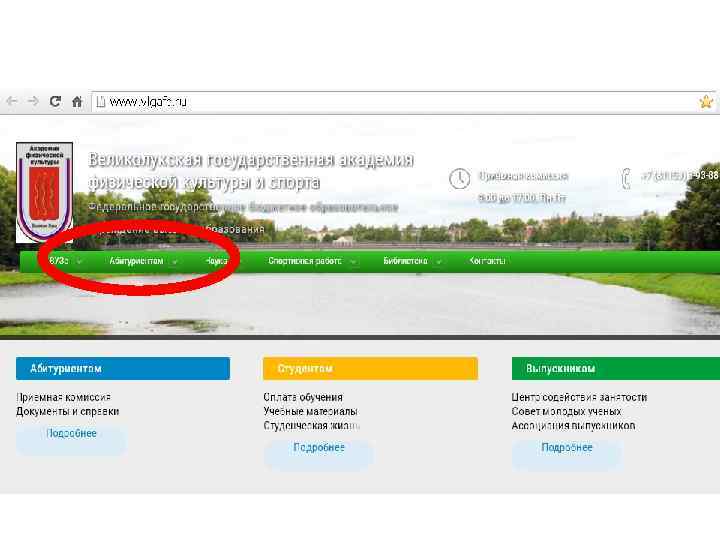
Task: Open the Совет молодых ученых link
Action: coord(567,411)
